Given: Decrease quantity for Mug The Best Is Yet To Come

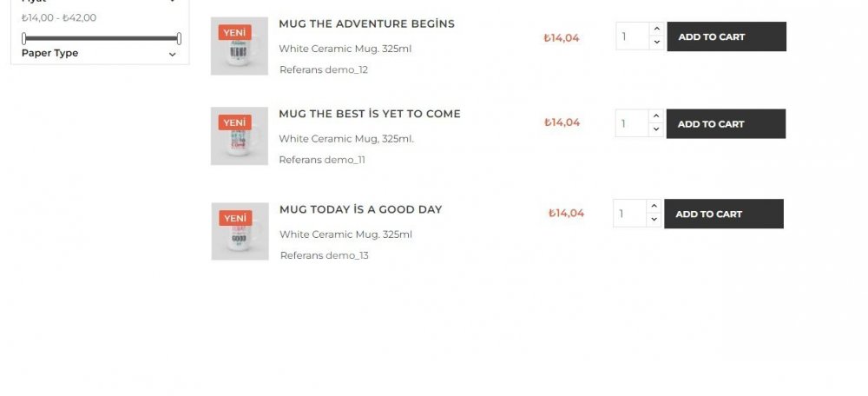Looking at the screenshot, I should [655, 130].
